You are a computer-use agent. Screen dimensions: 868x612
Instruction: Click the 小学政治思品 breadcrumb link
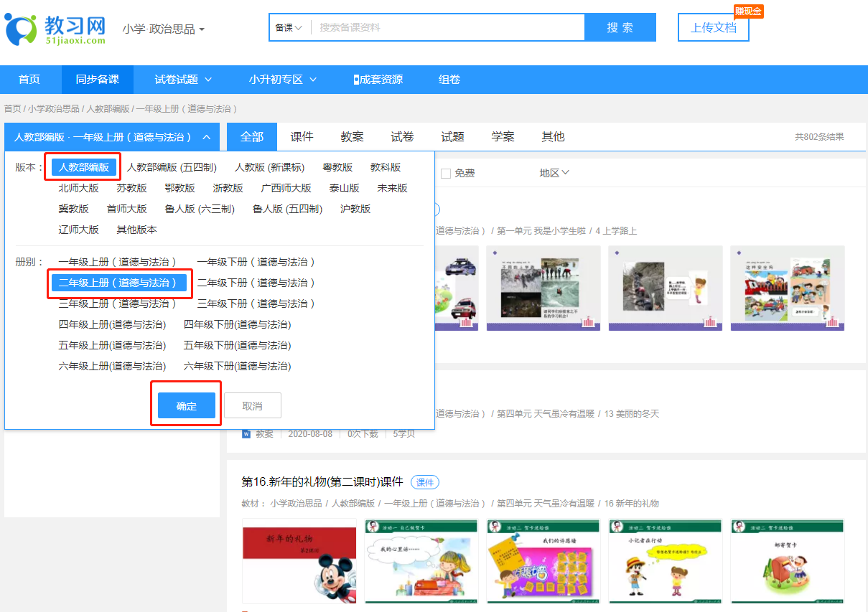[54, 109]
